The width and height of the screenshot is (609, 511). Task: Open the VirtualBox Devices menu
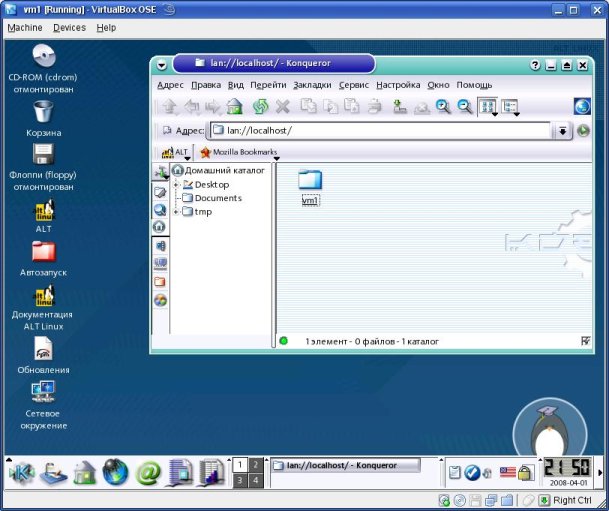coord(70,28)
